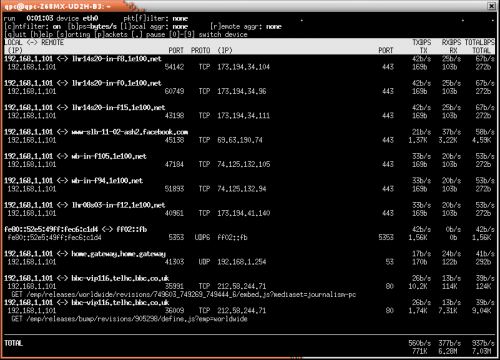The height and width of the screenshot is (360, 500).
Task: Click the [r]emote aggr none option
Action: tap(246, 26)
